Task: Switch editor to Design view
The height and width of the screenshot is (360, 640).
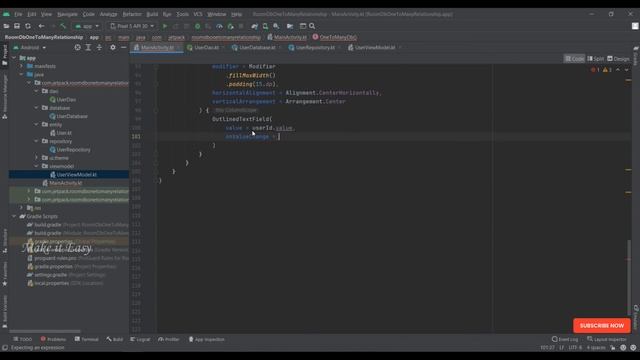Action: [x=618, y=59]
